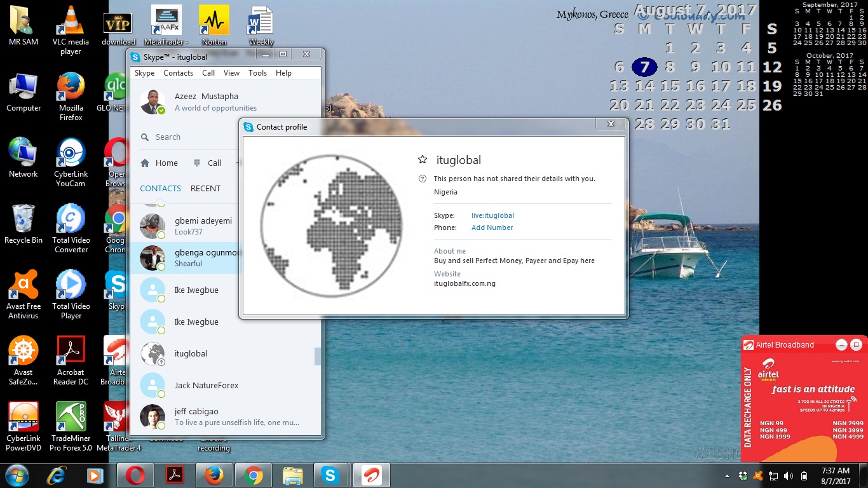868x488 pixels.
Task: Switch to the CONTACTS tab
Action: coord(160,189)
